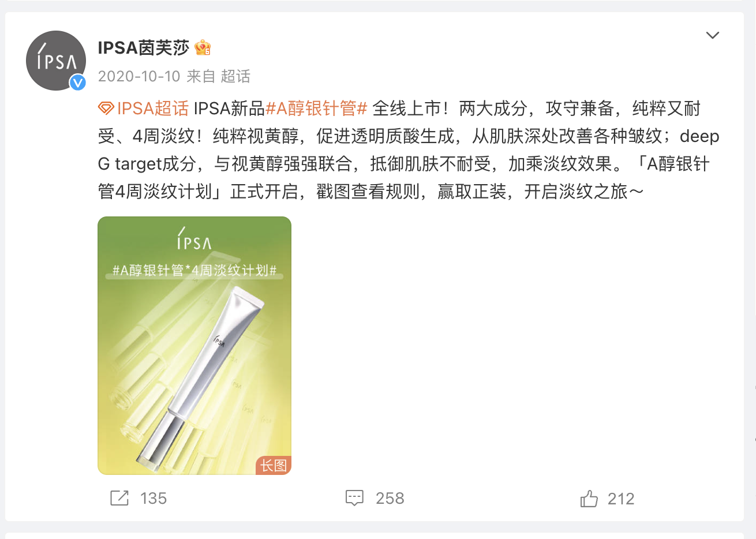756x539 pixels.
Task: Click the 长图 long image tag
Action: (274, 465)
